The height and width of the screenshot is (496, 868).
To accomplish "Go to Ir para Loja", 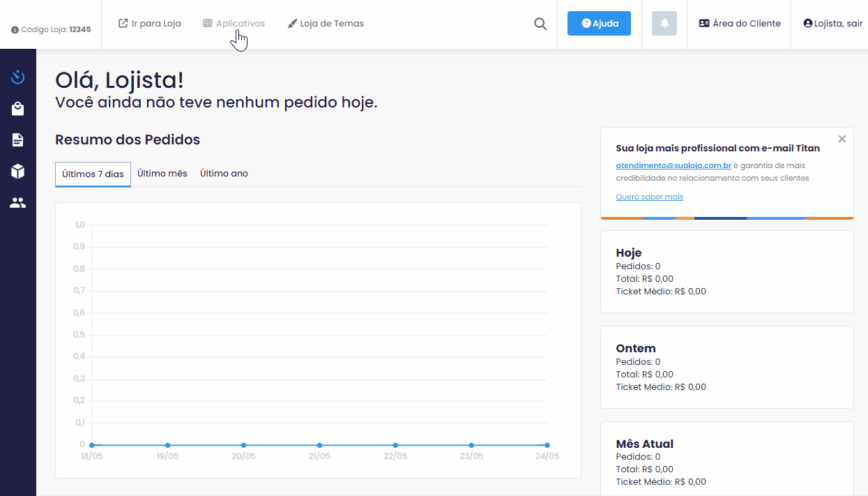I will tap(150, 24).
